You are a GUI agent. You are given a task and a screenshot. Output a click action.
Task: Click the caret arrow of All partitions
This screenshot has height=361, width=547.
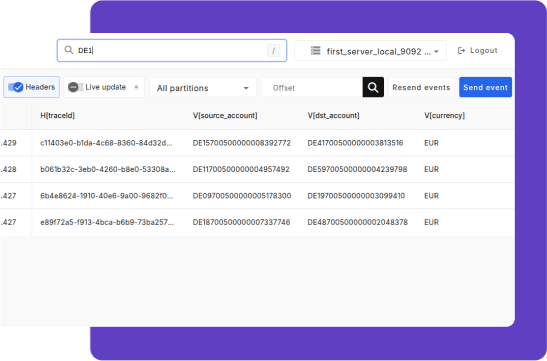(x=246, y=88)
